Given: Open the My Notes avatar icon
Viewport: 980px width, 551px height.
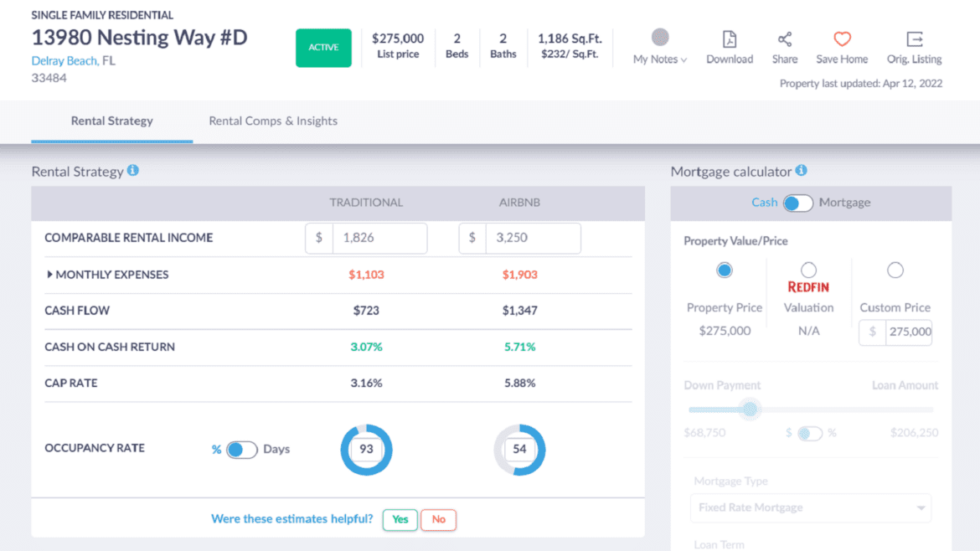Looking at the screenshot, I should tap(659, 35).
